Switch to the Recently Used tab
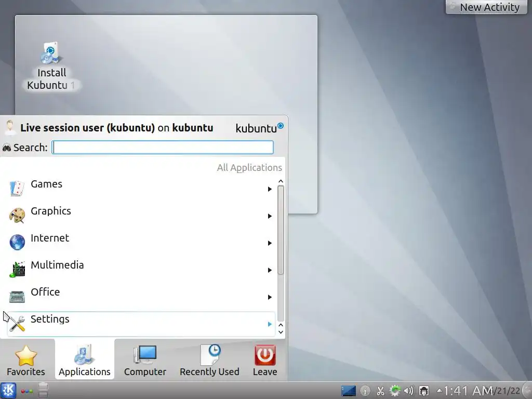 (x=209, y=361)
